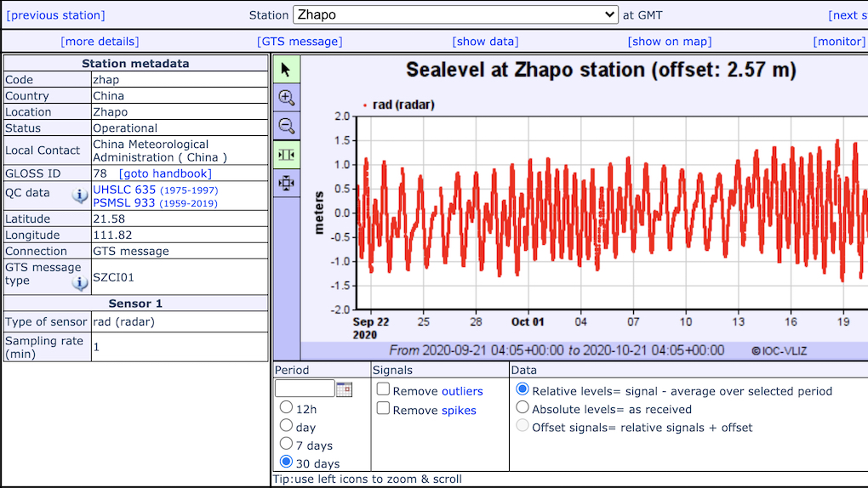Click the Period date input field
Viewport: 868px width, 488px height.
305,389
